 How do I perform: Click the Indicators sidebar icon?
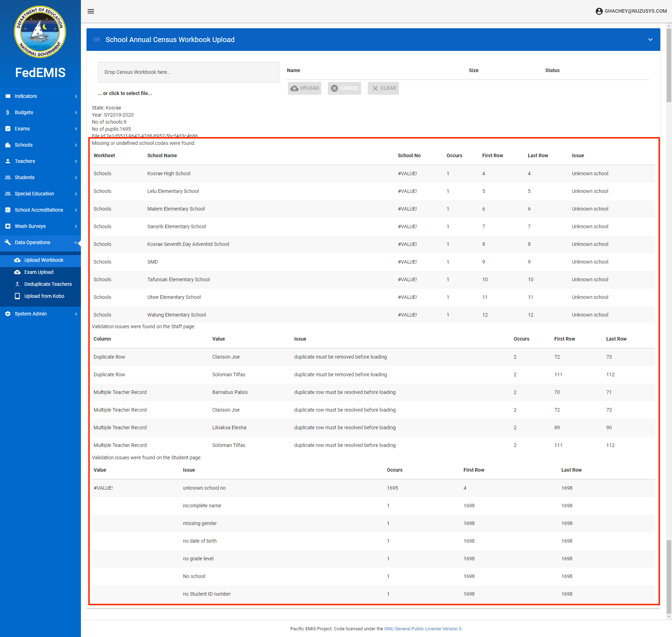click(x=8, y=96)
